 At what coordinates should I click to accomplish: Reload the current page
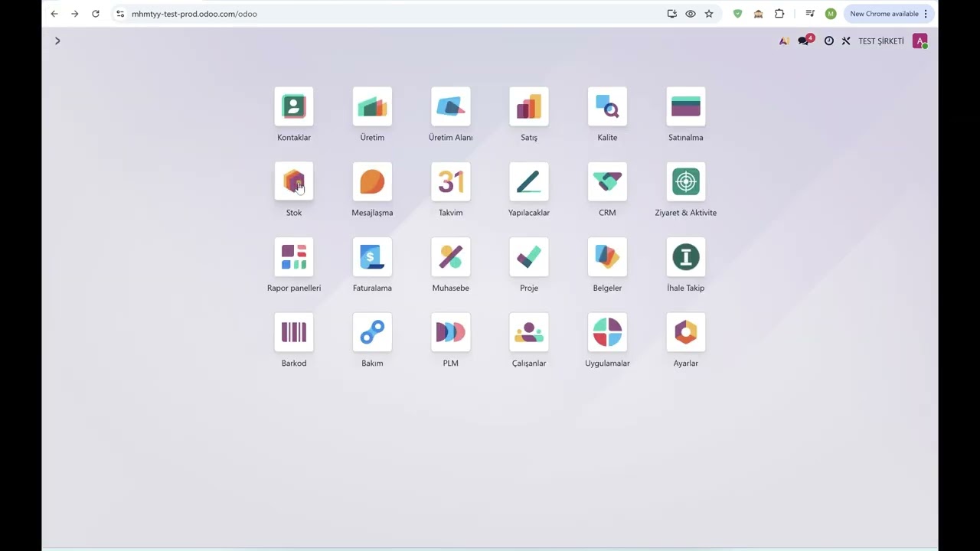pyautogui.click(x=95, y=14)
